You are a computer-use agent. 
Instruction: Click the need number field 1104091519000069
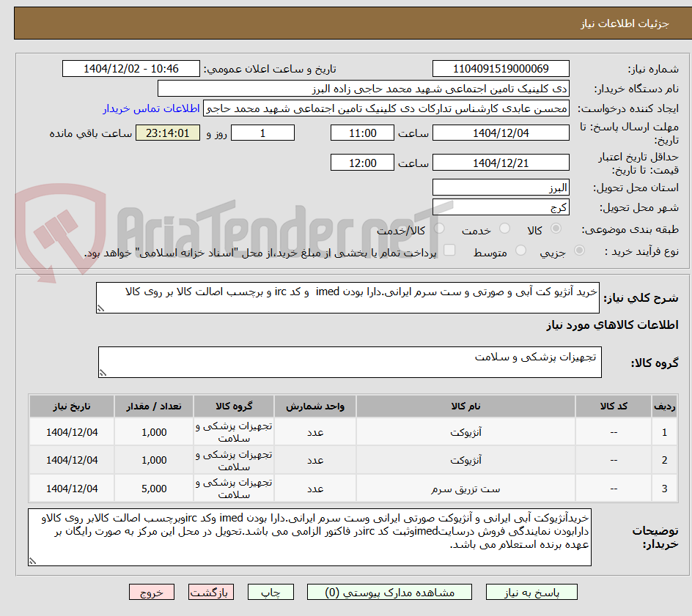pos(501,69)
